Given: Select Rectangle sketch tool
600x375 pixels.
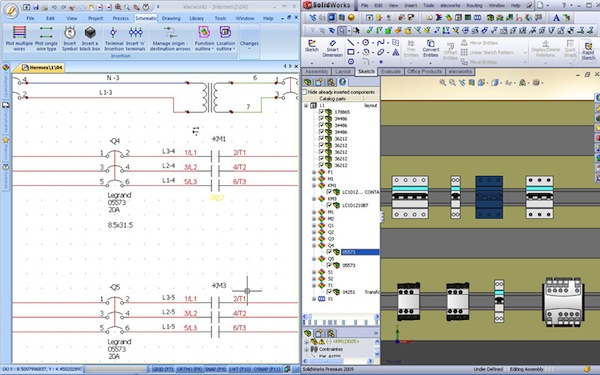Looking at the screenshot, I should point(351,52).
